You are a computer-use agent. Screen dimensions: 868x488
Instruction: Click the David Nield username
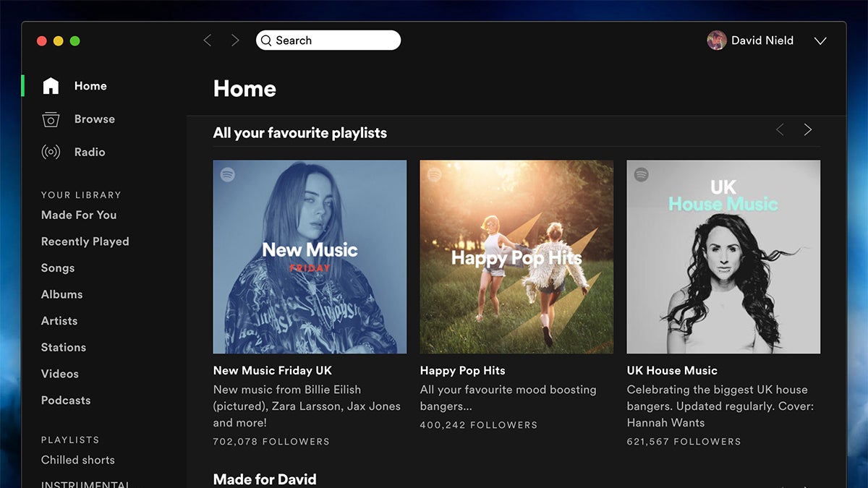point(762,40)
